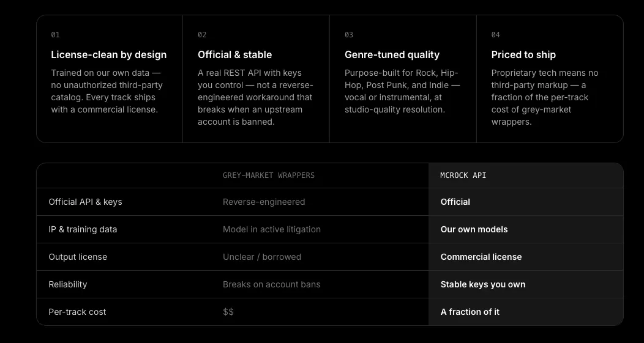Click the 'MCROCK API' column header
The height and width of the screenshot is (343, 644).
(463, 175)
